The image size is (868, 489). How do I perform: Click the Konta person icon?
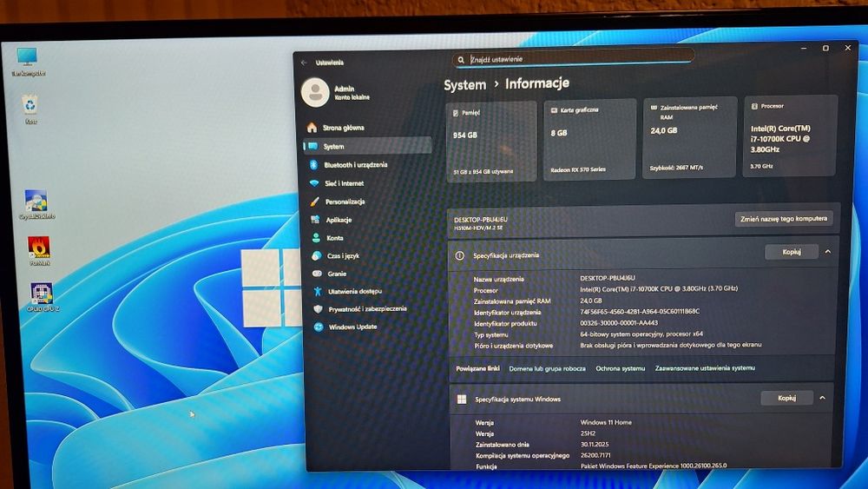(316, 238)
